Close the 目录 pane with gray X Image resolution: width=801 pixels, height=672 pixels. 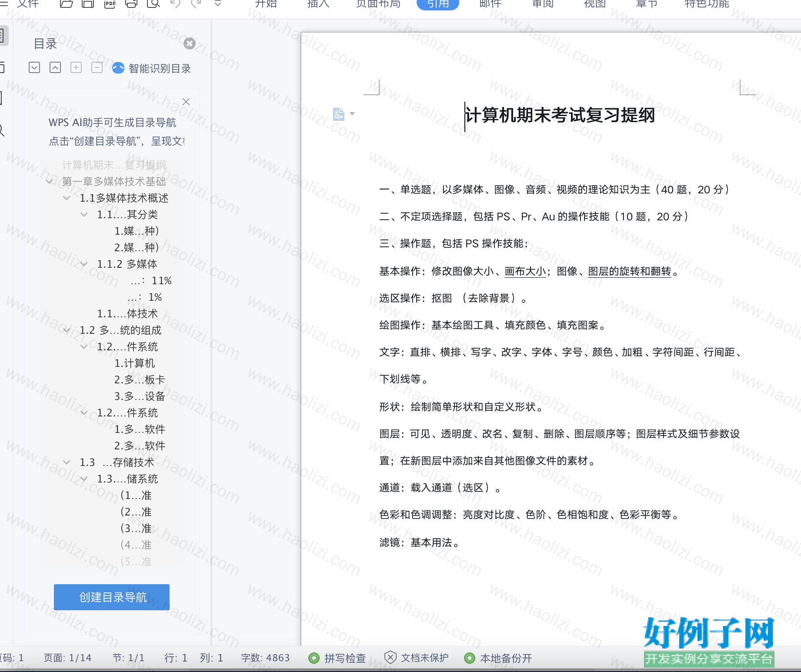coord(190,43)
